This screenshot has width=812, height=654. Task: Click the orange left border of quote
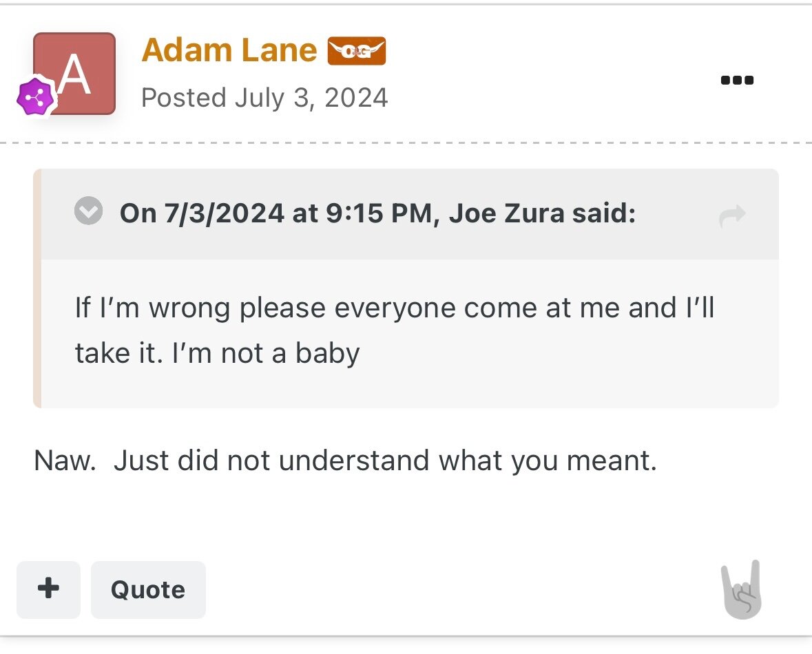37,288
